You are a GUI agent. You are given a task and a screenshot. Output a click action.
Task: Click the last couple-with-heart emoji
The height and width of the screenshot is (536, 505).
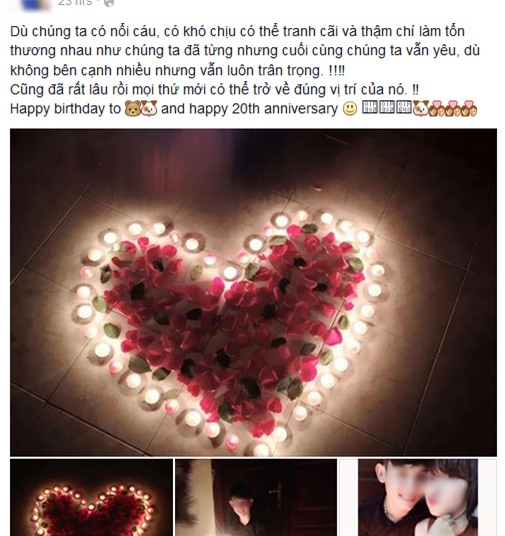pyautogui.click(x=469, y=109)
